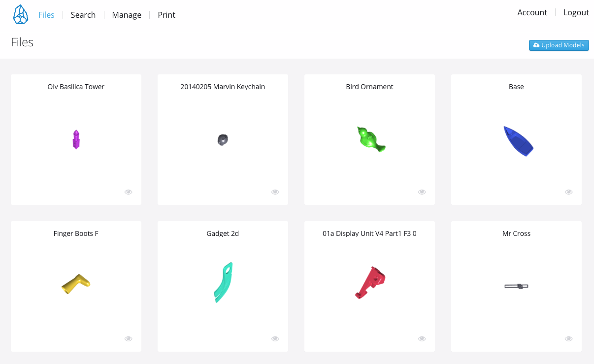Toggle eye icon on Mr Cross card
This screenshot has height=364, width=594.
tap(569, 339)
